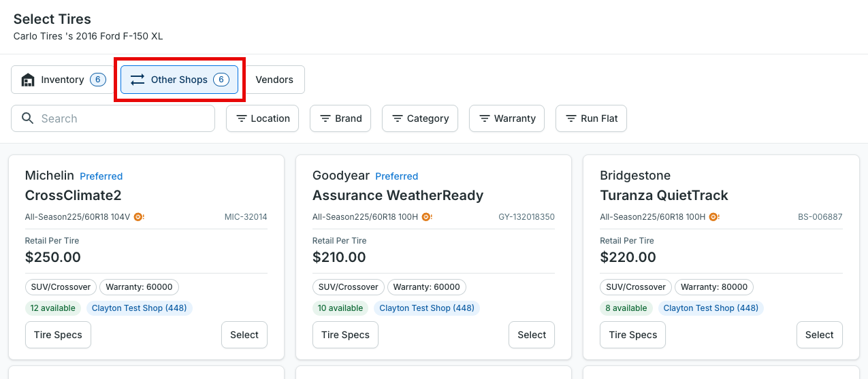The image size is (868, 379).
Task: Select the Bridgestone Turanza QuietTrack tire
Action: click(820, 335)
